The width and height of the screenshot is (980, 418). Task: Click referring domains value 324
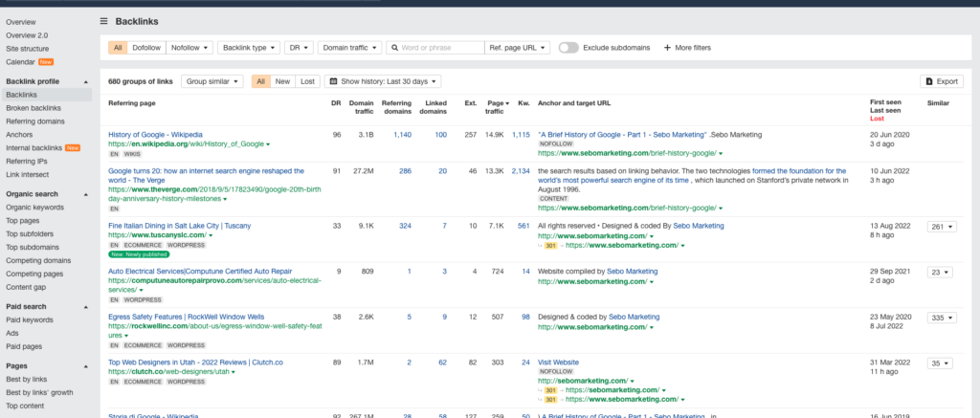[405, 226]
